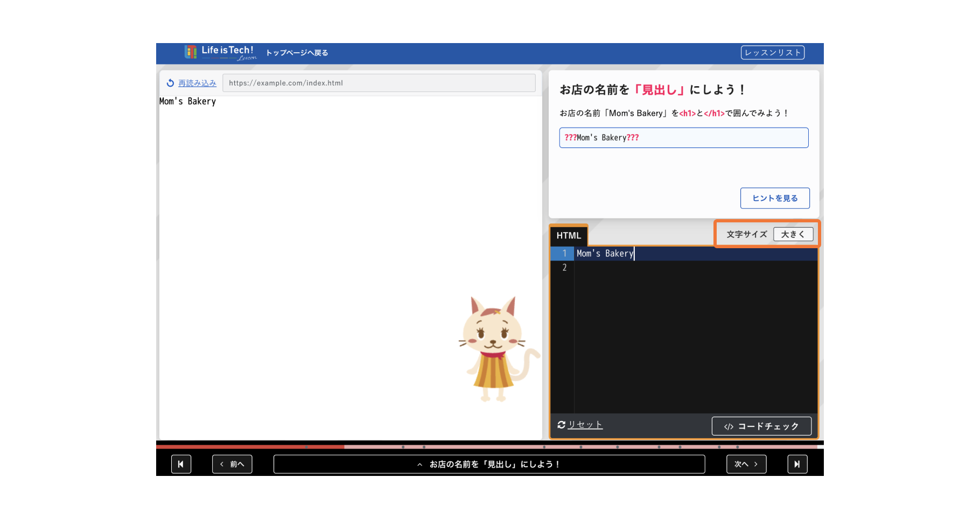Image resolution: width=980 pixels, height=519 pixels.
Task: Expand the lesson title bar with caret
Action: (420, 464)
